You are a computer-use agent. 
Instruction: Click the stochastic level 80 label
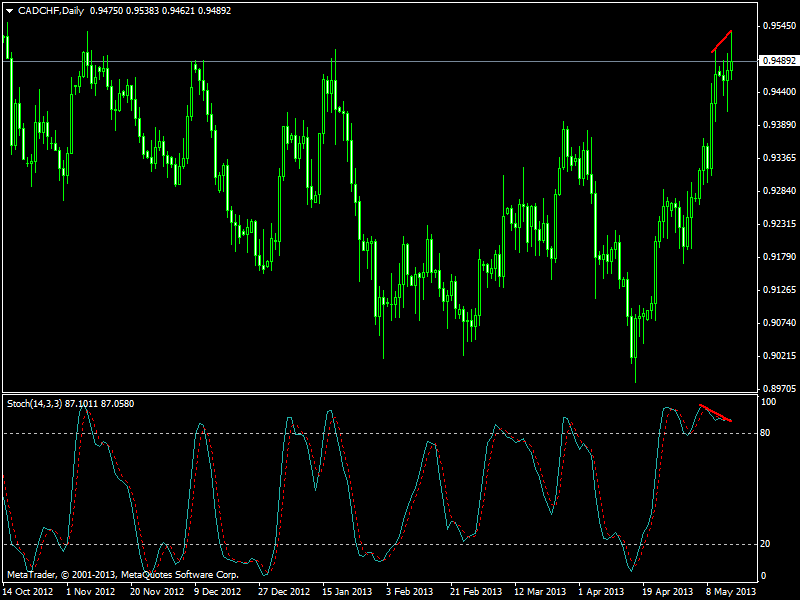click(x=765, y=433)
